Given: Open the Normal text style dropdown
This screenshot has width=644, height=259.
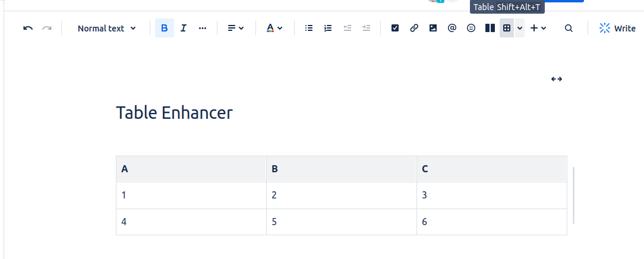Looking at the screenshot, I should coord(106,28).
